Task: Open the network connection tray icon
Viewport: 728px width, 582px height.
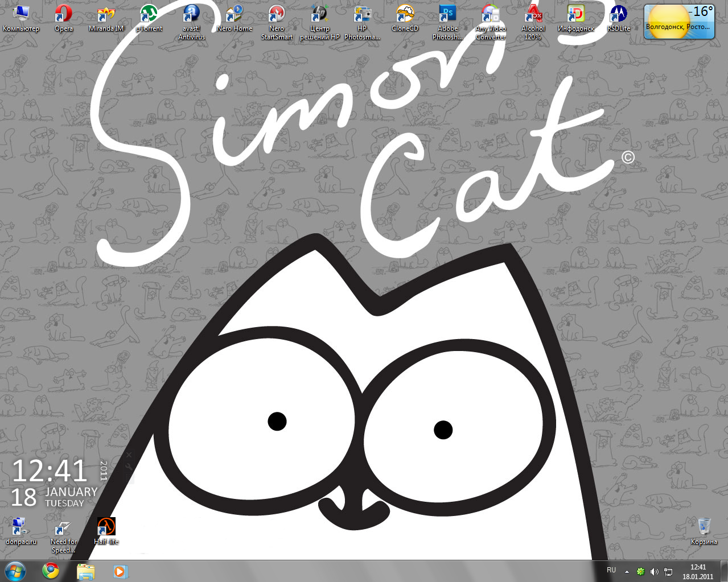Action: click(x=668, y=571)
